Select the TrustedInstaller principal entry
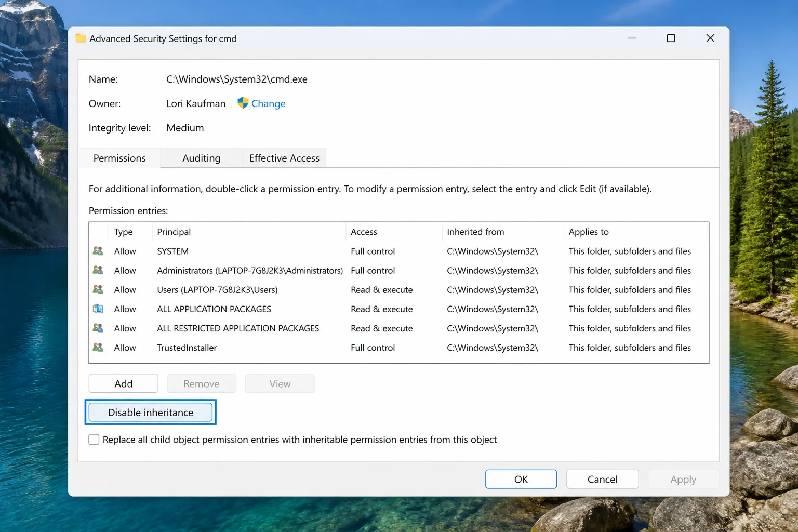This screenshot has height=532, width=798. click(x=187, y=347)
